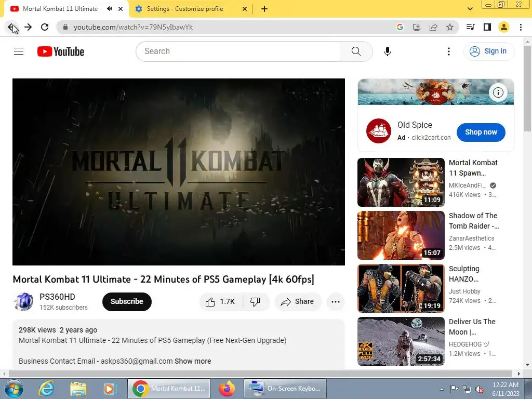
Task: Open the network tray icon
Action: [467, 389]
